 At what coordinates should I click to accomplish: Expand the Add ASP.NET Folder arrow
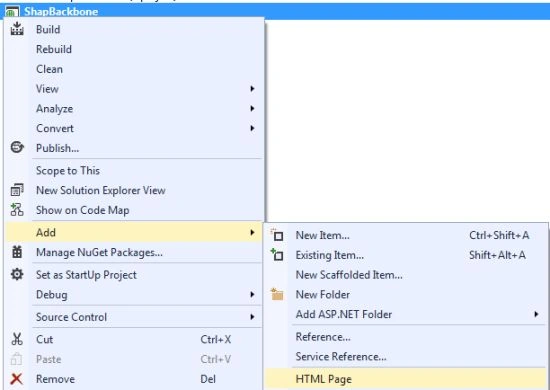click(536, 314)
